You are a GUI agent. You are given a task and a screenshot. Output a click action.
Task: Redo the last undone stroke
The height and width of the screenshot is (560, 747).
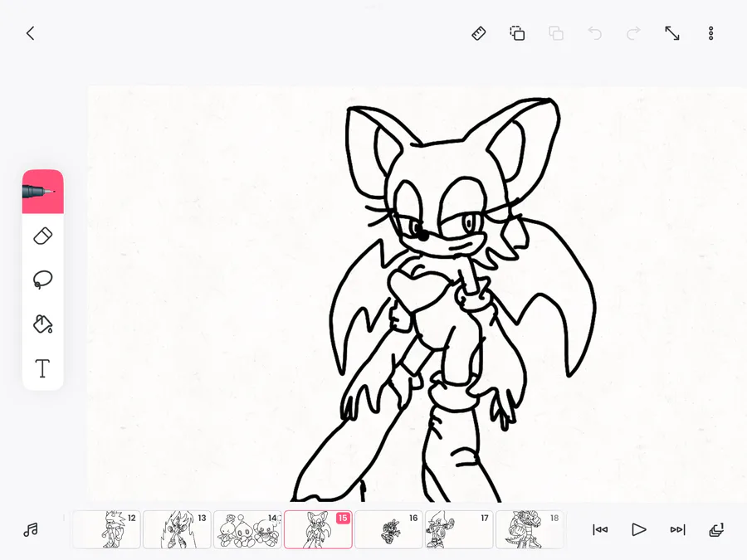pyautogui.click(x=633, y=33)
